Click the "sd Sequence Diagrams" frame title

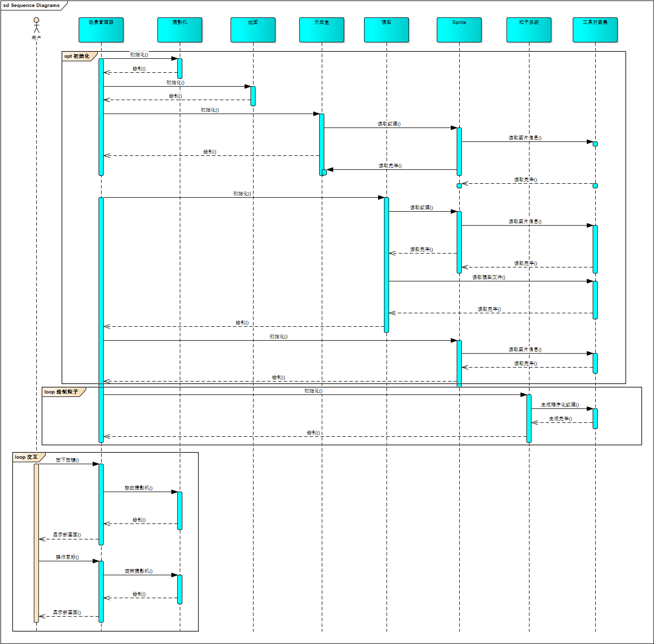pyautogui.click(x=31, y=5)
